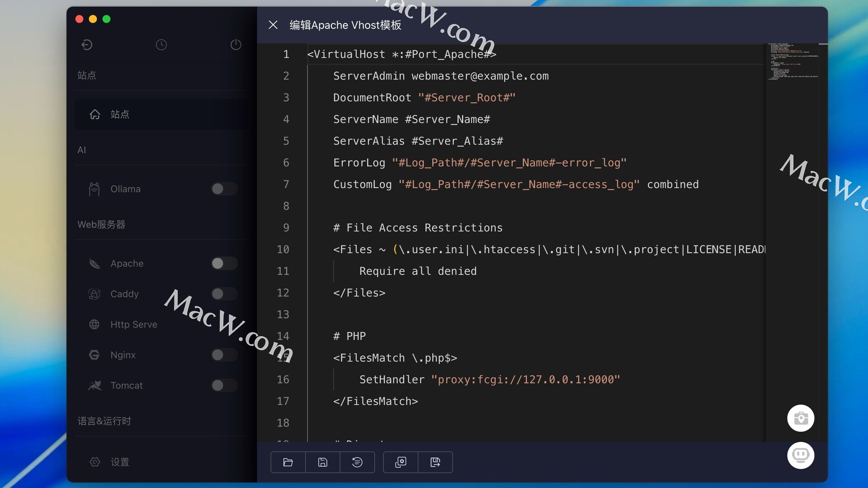
Task: Toggle the Caddy service switch
Action: 224,294
